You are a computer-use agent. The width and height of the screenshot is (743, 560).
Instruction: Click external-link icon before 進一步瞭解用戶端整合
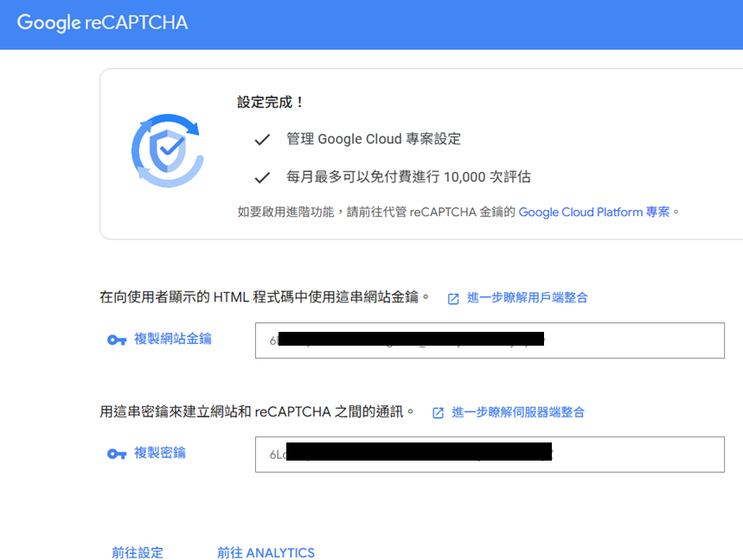pyautogui.click(x=453, y=298)
